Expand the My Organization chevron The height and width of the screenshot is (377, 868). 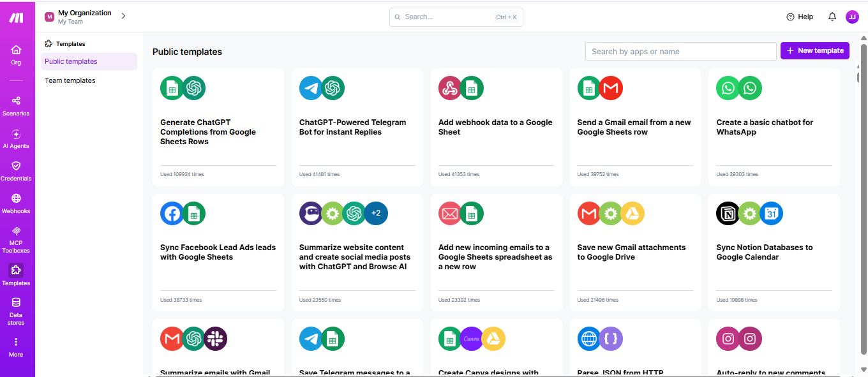click(x=123, y=17)
